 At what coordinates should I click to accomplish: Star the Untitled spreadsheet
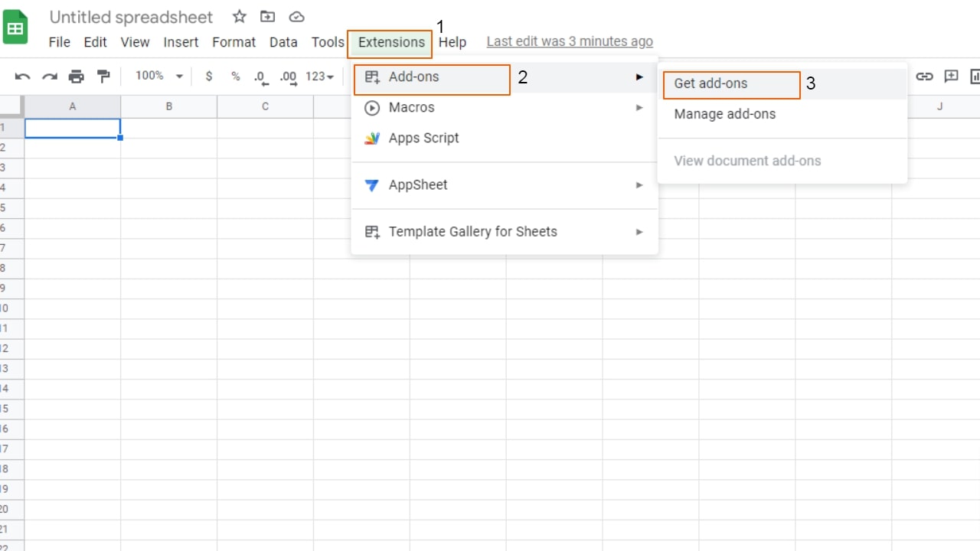[239, 17]
